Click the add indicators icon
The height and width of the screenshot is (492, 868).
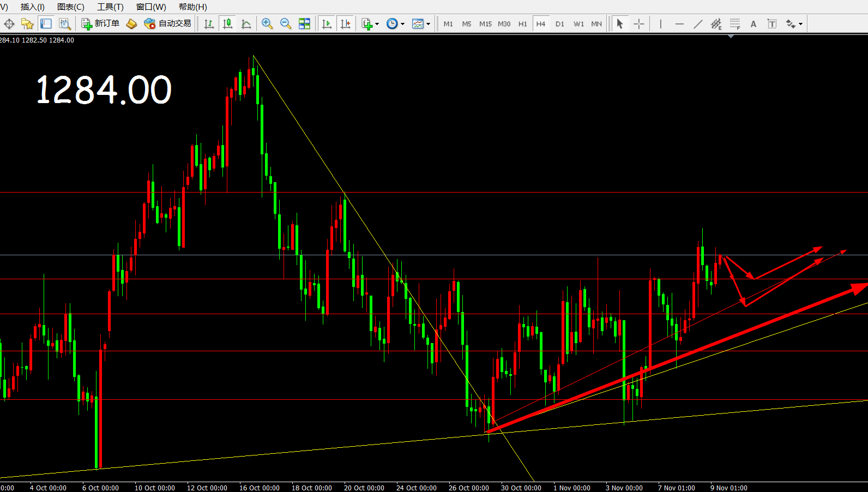367,23
